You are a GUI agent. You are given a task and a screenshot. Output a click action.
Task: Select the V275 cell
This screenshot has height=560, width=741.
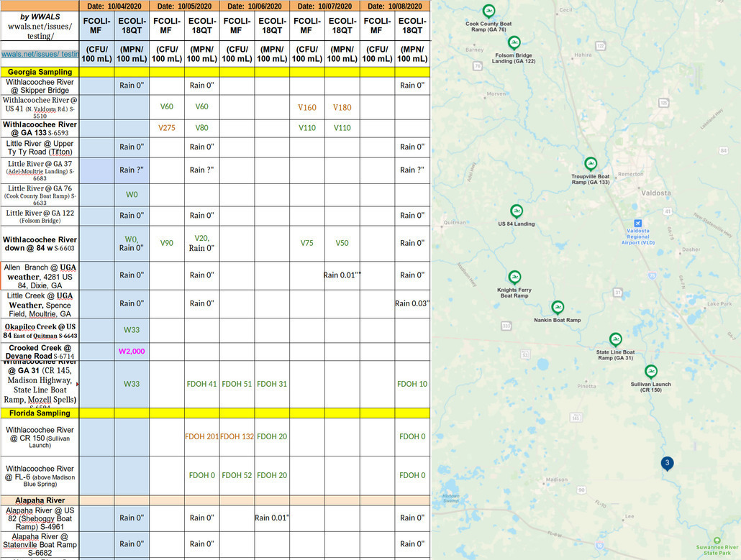[167, 128]
